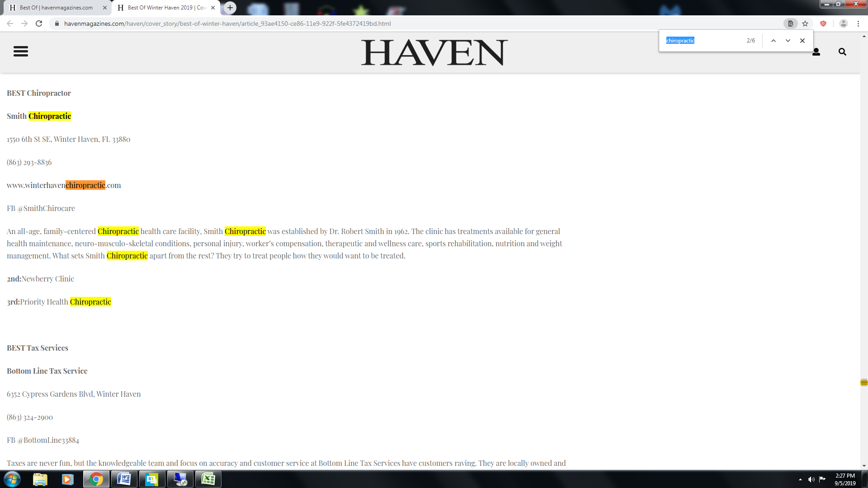Open the Chrome profile avatar

[x=843, y=23]
